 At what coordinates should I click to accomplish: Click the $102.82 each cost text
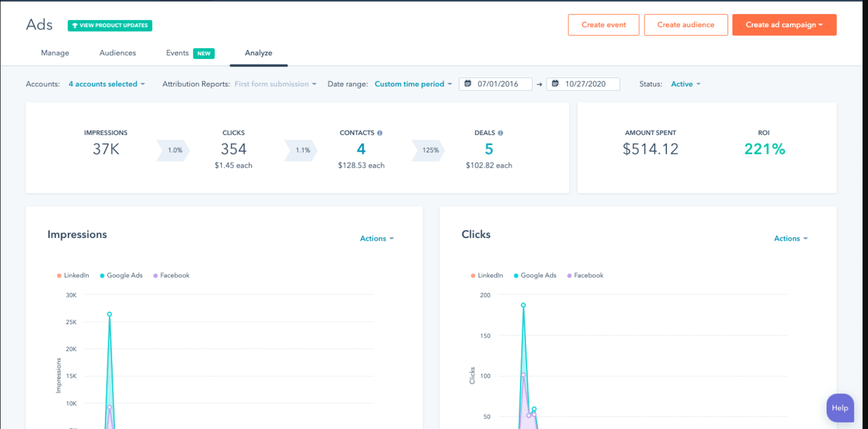489,165
